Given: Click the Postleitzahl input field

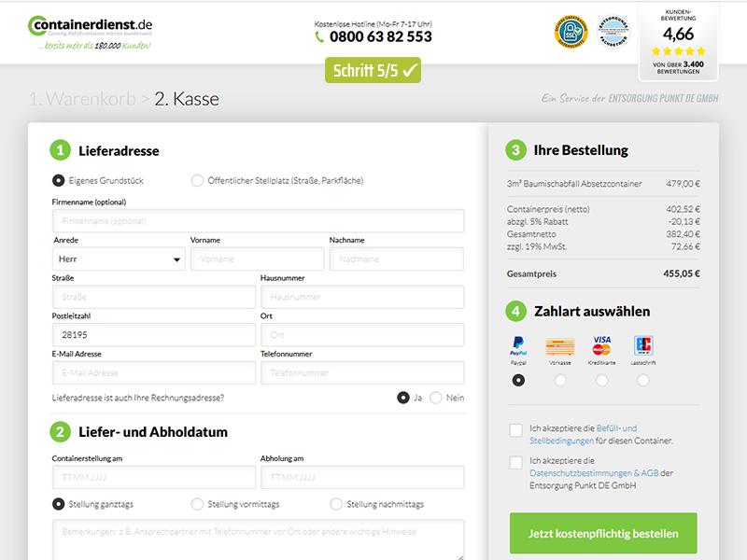Looking at the screenshot, I should (153, 335).
